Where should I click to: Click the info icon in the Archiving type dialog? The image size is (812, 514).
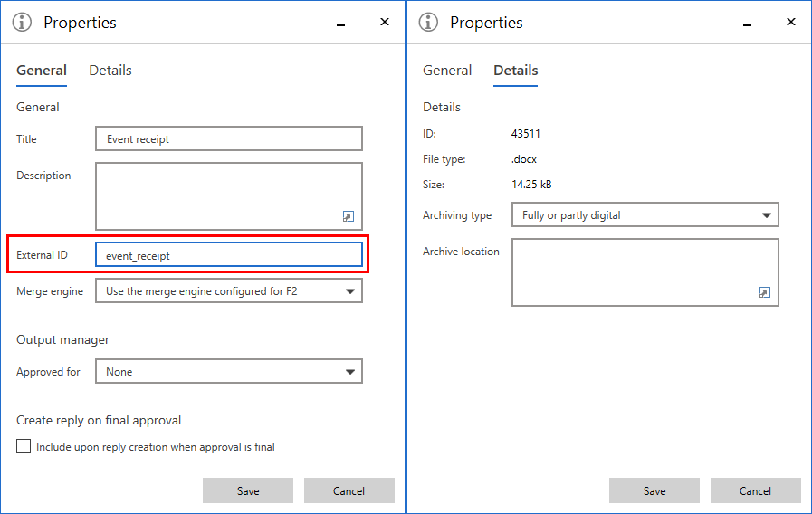pos(429,23)
